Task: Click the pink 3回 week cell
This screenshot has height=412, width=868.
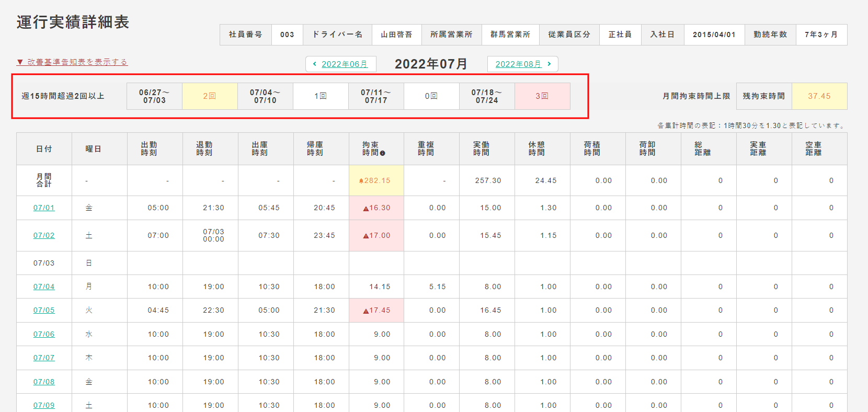Action: pyautogui.click(x=542, y=96)
